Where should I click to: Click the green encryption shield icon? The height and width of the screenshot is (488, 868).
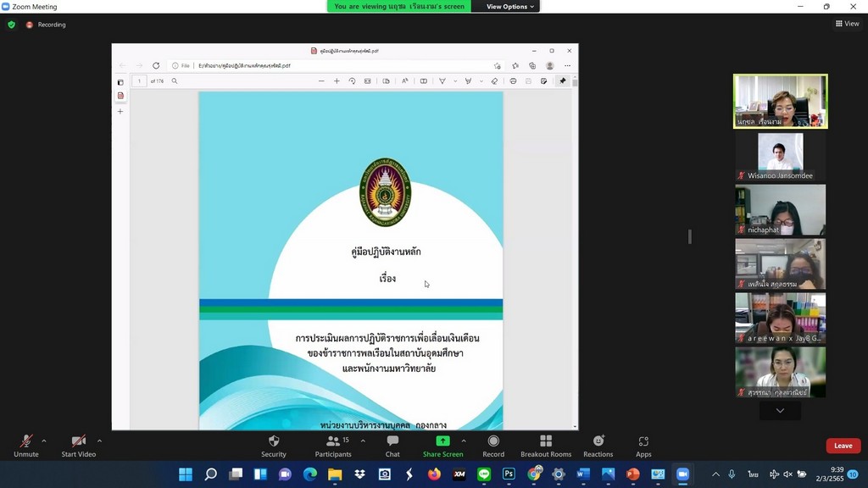[12, 25]
